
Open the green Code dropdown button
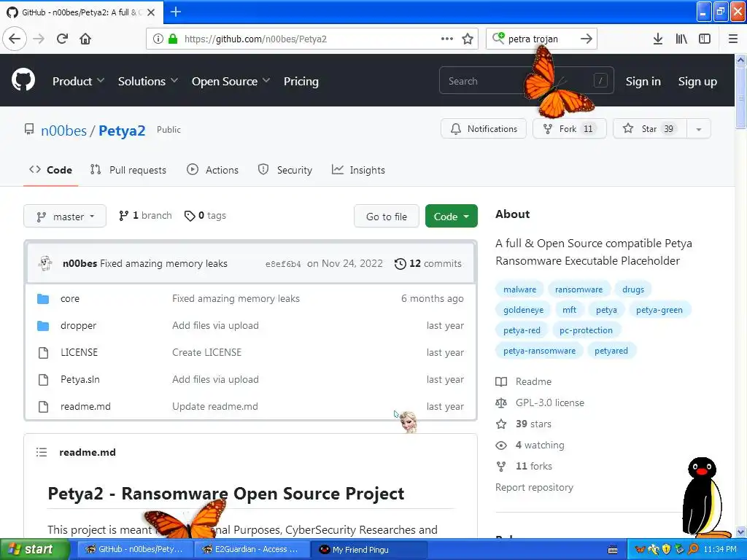tap(451, 216)
